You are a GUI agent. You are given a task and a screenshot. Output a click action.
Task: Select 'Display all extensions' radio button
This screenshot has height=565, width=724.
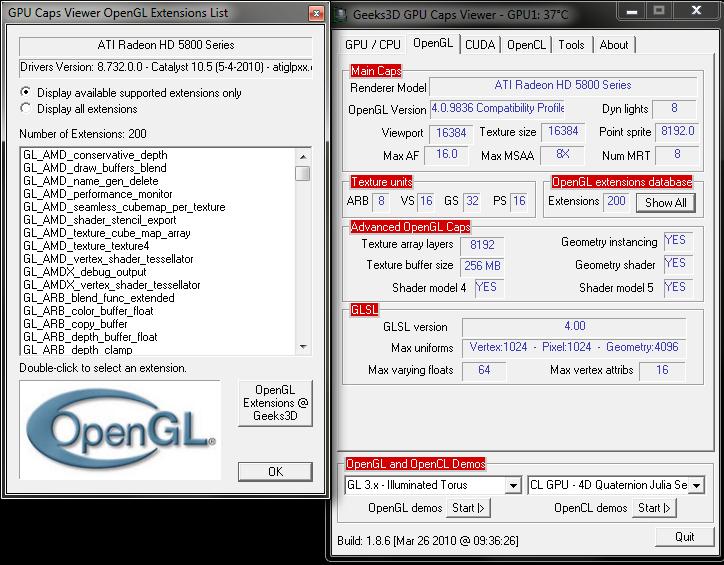point(26,108)
